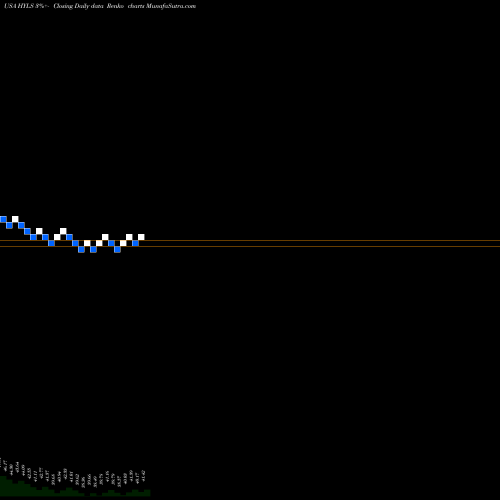Select the last white Renko brick at the chart's right end

pos(141,237)
